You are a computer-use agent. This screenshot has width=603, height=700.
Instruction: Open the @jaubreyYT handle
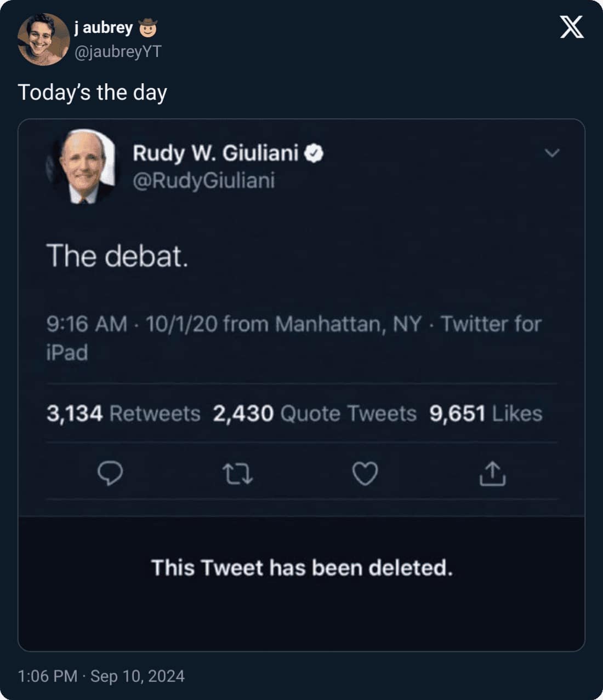pos(117,51)
